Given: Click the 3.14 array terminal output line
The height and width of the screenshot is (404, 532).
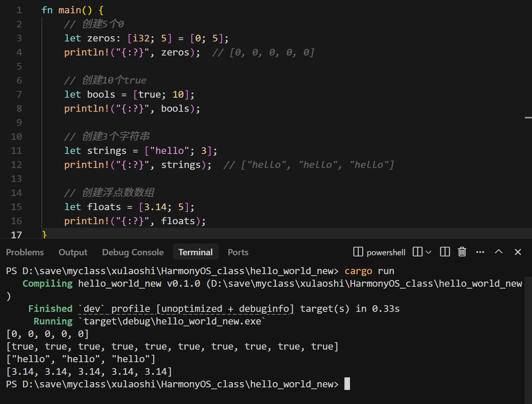Looking at the screenshot, I should click(89, 372).
